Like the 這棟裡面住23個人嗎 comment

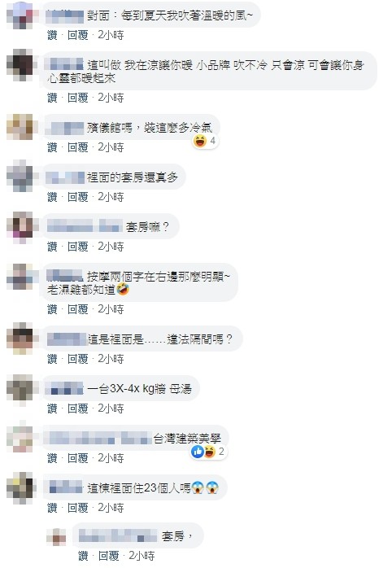click(53, 508)
